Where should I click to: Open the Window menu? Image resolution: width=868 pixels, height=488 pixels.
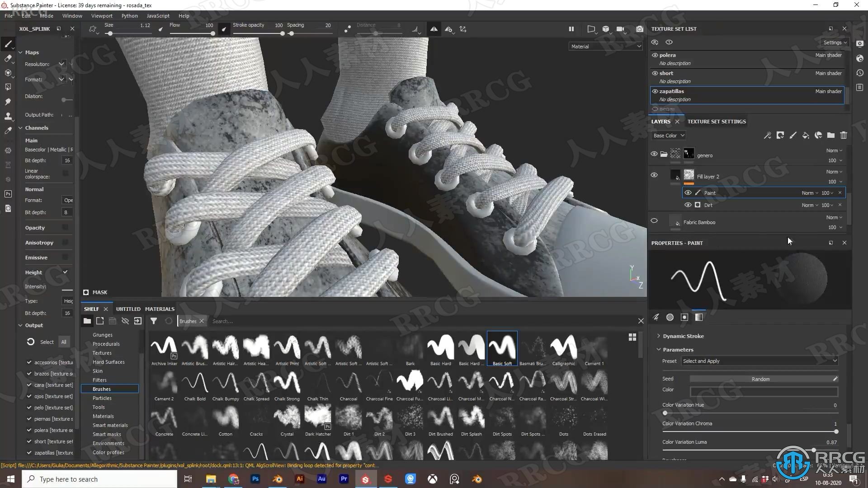(x=72, y=16)
